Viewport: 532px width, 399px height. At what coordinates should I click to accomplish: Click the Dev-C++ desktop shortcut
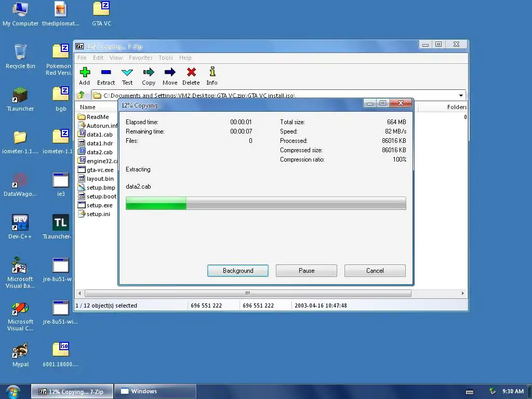(20, 227)
